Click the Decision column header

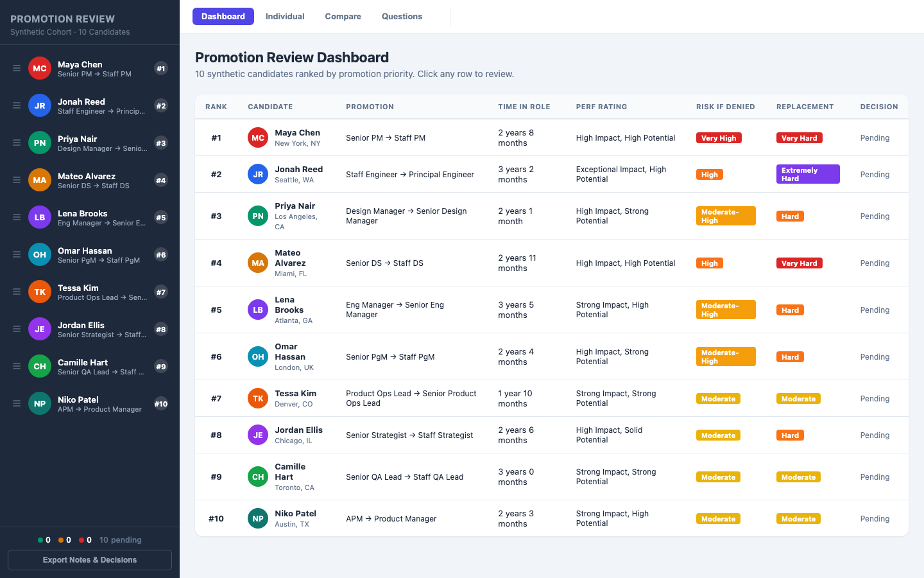tap(879, 107)
